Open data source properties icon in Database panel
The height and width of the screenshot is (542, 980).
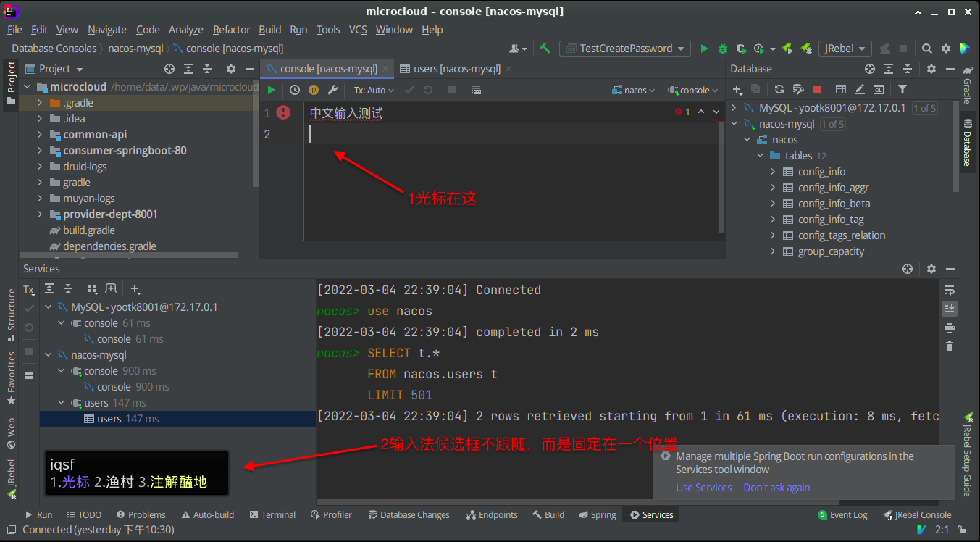[x=798, y=89]
